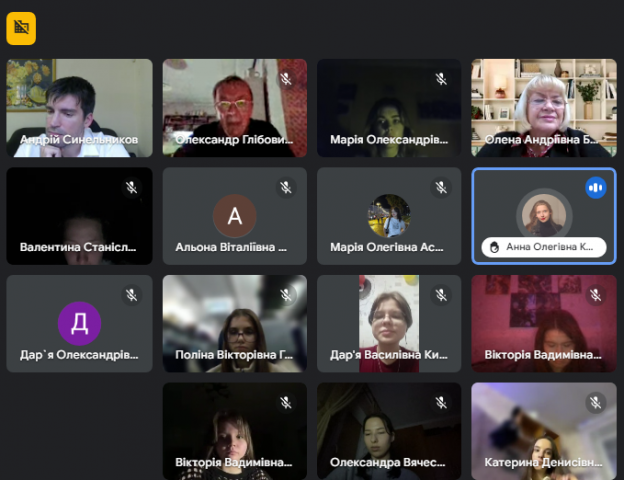Screen dimensions: 624x480
Task: Click Анна Олегівна's round profile picture
Action: point(545,214)
